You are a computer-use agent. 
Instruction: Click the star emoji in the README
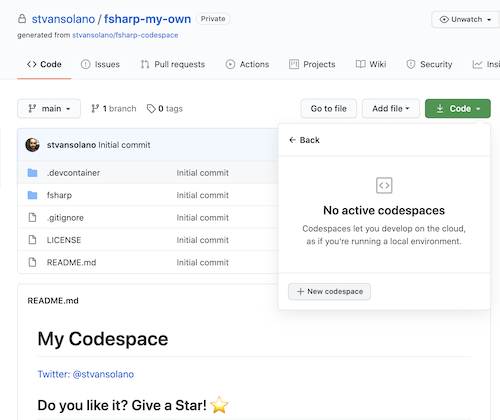(x=220, y=405)
